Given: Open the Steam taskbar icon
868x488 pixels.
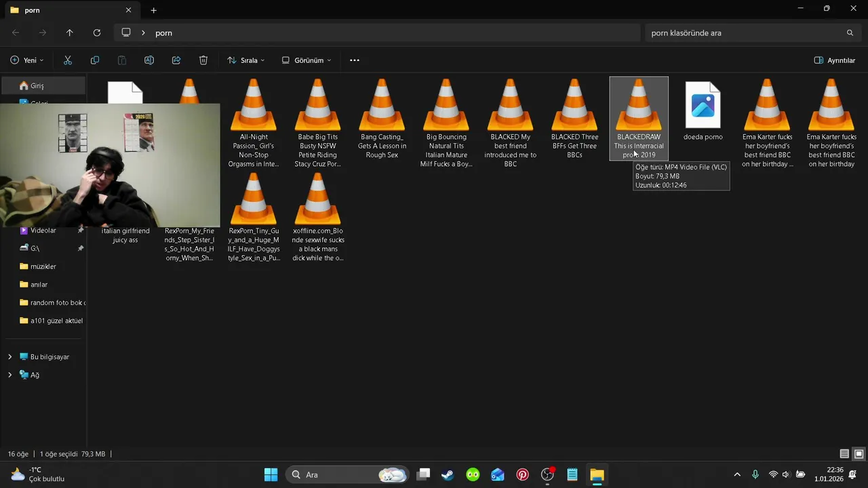Looking at the screenshot, I should tap(448, 474).
